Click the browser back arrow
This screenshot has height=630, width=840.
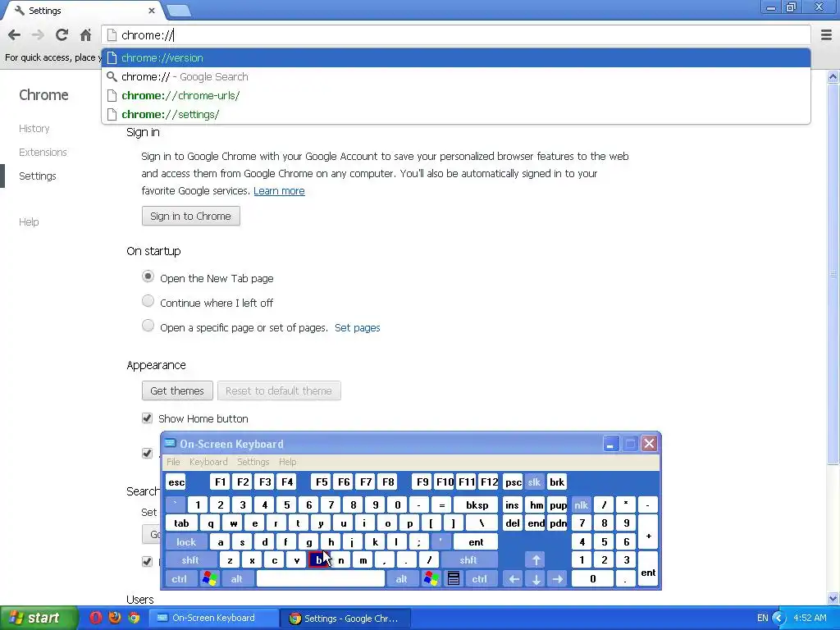(15, 35)
